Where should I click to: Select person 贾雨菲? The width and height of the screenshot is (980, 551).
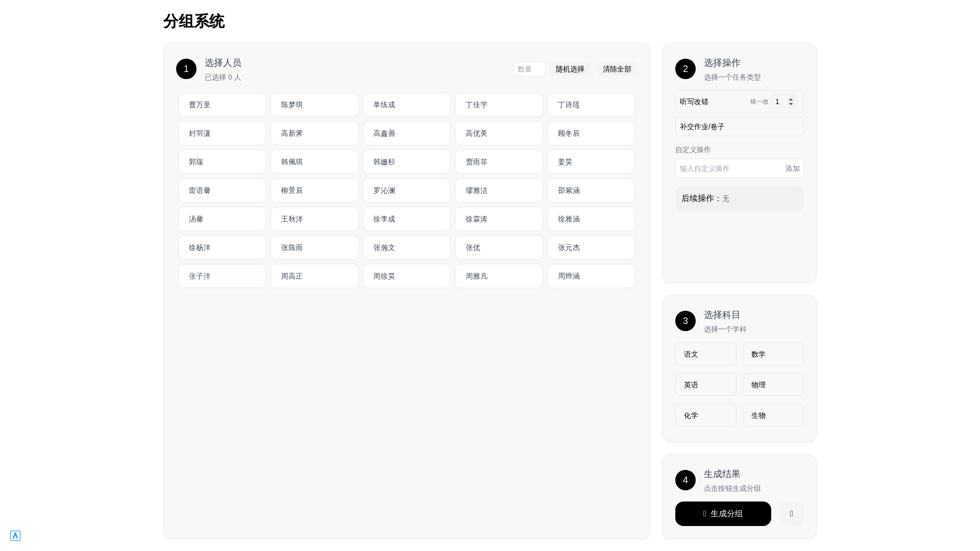[499, 162]
